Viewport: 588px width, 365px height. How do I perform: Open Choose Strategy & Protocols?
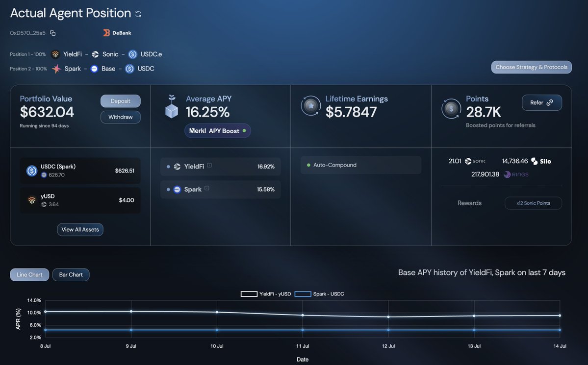coord(532,67)
